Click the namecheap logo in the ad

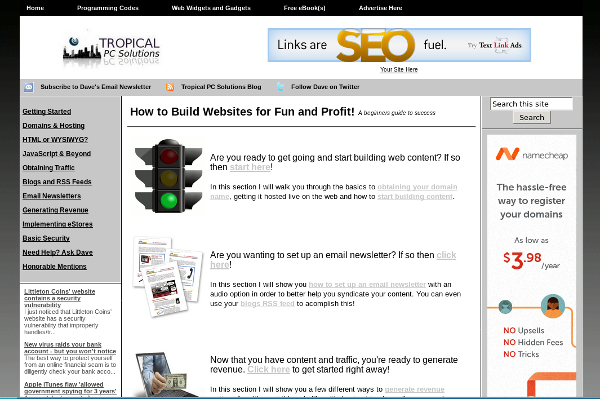[x=532, y=155]
